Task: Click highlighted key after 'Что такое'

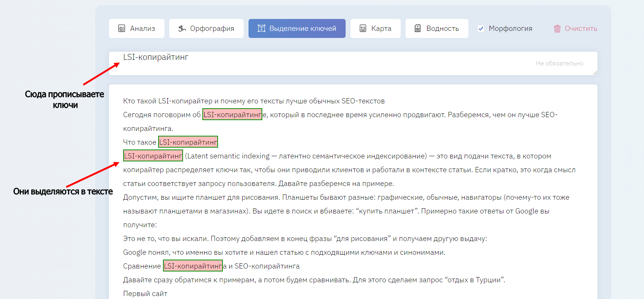Action: coord(188,142)
